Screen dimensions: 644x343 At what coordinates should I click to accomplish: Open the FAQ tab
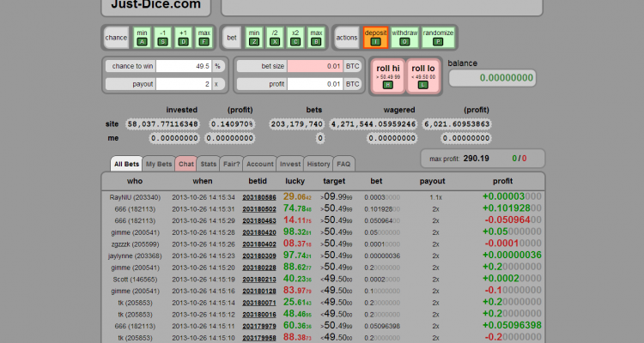[343, 164]
